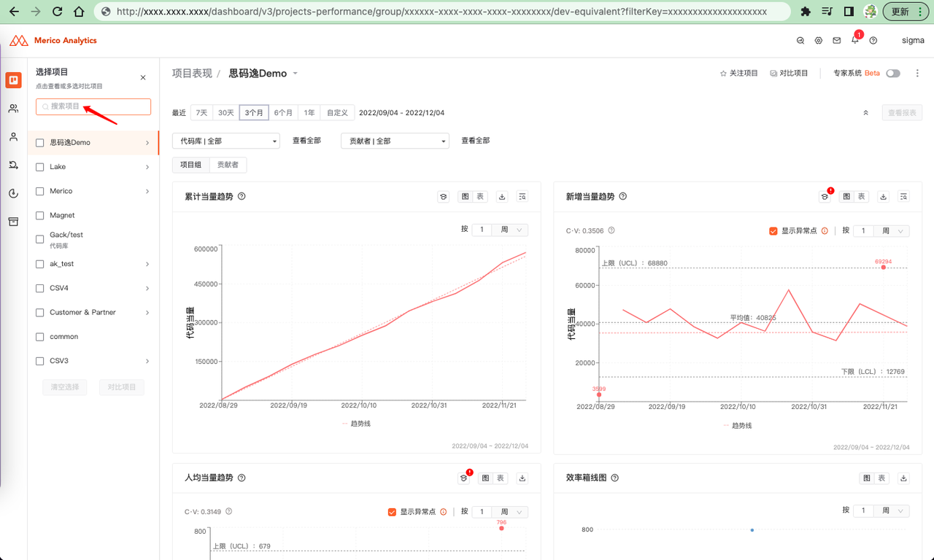
Task: Check the CSV4 project checkbox
Action: click(40, 288)
